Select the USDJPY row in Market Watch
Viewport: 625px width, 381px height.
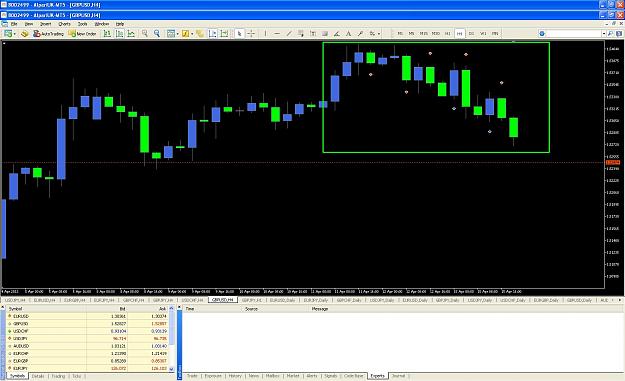point(87,338)
